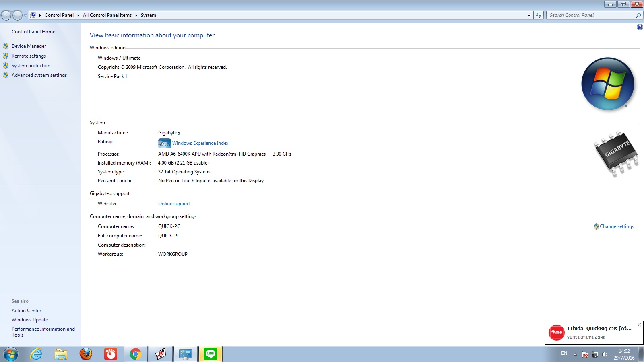The width and height of the screenshot is (644, 362).
Task: Open System protection link
Action: tap(31, 66)
